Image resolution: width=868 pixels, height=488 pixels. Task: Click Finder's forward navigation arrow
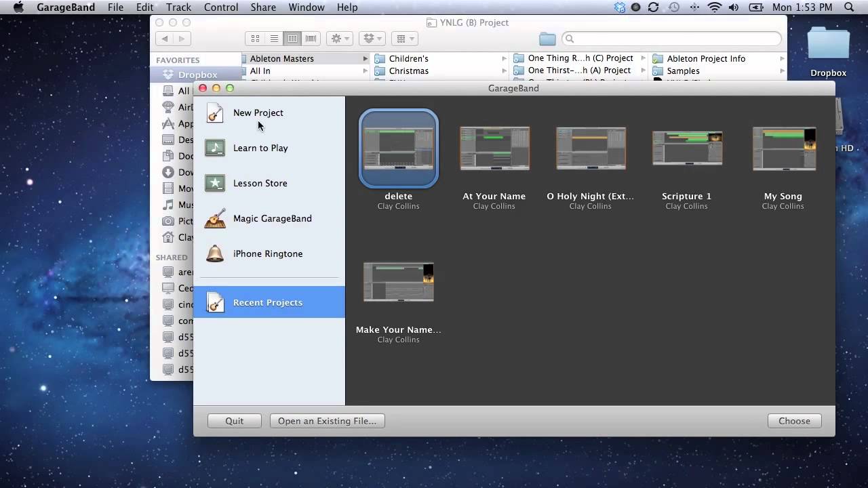[182, 39]
